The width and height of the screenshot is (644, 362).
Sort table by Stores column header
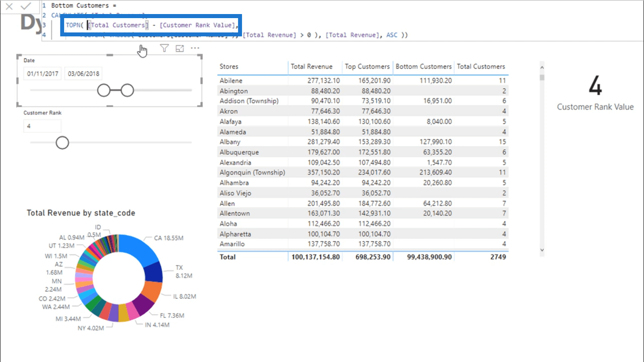click(229, 67)
